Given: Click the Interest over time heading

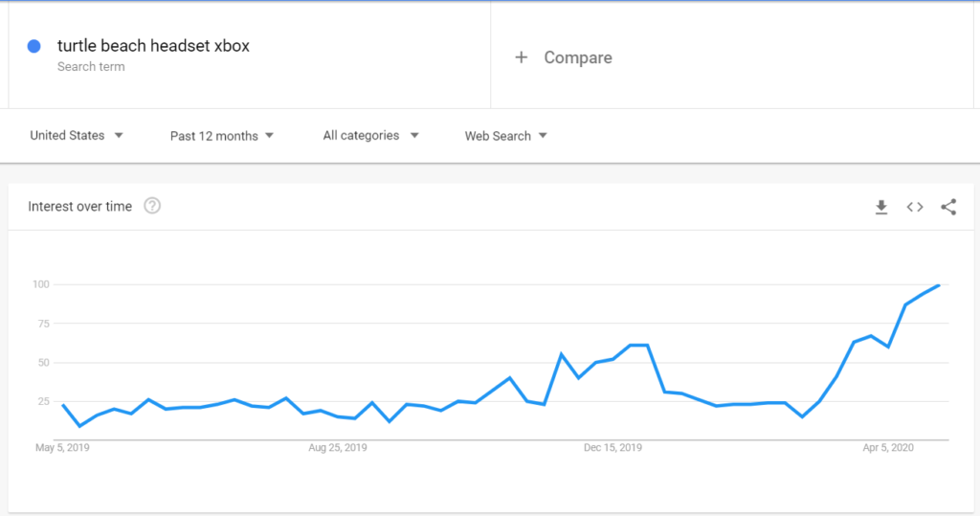Looking at the screenshot, I should (x=80, y=207).
